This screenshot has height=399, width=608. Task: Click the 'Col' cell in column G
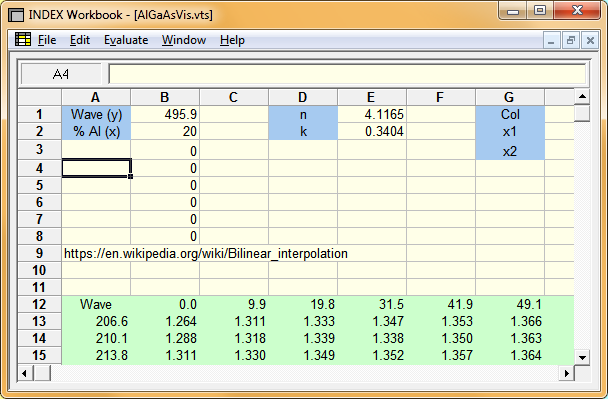(510, 114)
